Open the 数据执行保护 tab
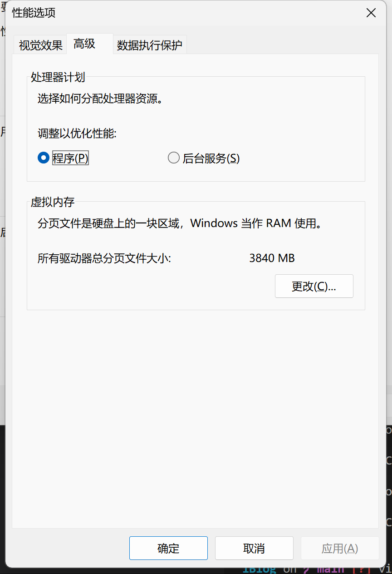392x574 pixels. coord(150,45)
